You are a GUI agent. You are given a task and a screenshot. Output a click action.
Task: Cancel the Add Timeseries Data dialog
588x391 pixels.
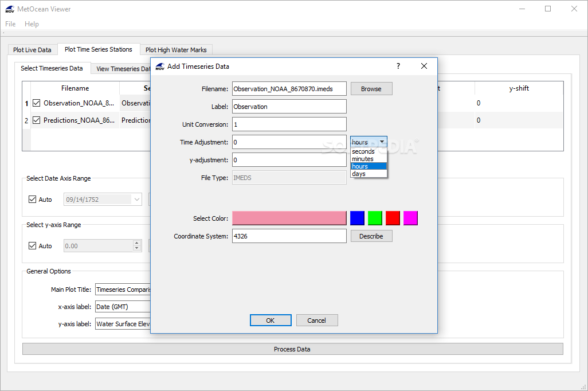(317, 320)
